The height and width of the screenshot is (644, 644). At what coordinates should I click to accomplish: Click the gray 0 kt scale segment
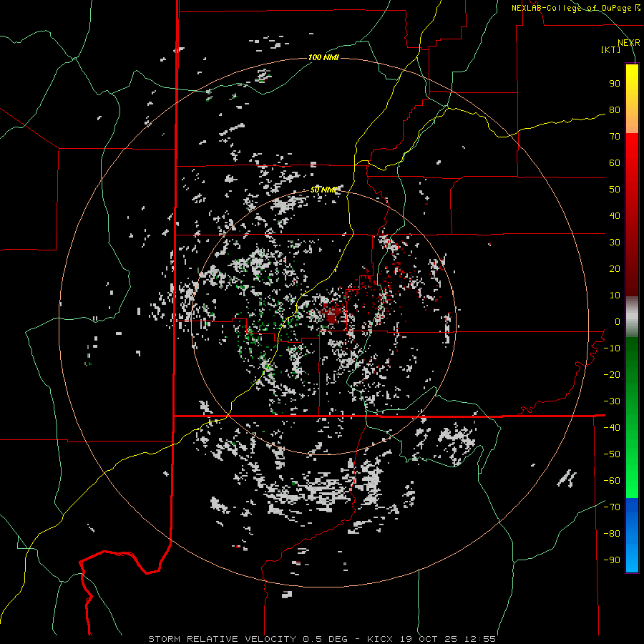(x=632, y=316)
